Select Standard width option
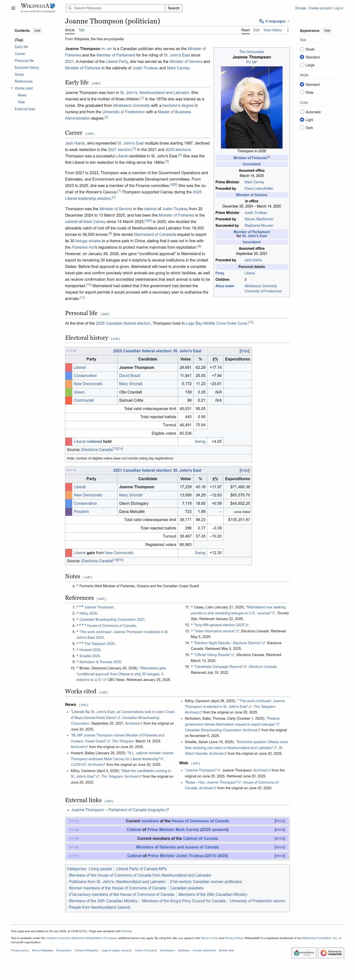The width and height of the screenshot is (355, 980). 302,84
